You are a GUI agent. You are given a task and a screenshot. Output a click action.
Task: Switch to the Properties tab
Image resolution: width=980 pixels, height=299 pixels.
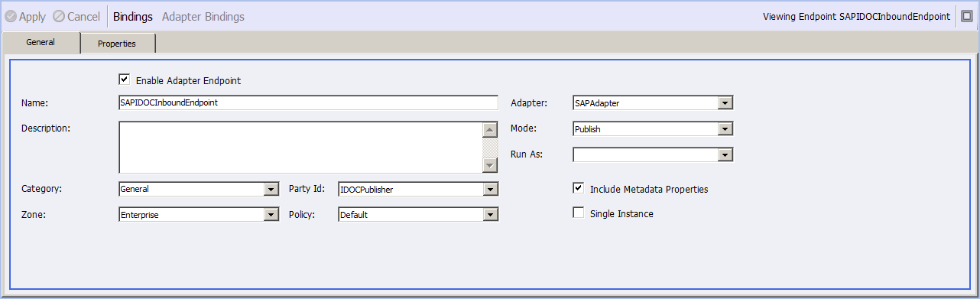118,44
